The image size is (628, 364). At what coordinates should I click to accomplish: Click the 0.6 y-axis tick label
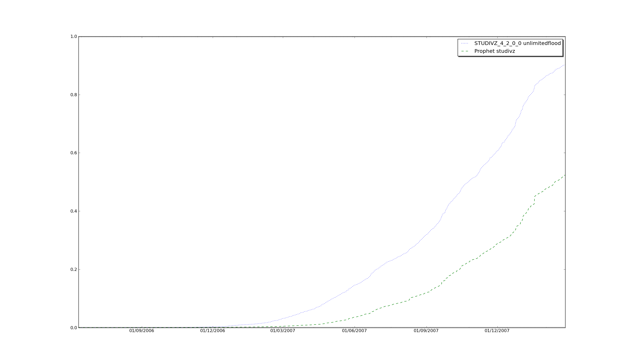click(x=74, y=153)
